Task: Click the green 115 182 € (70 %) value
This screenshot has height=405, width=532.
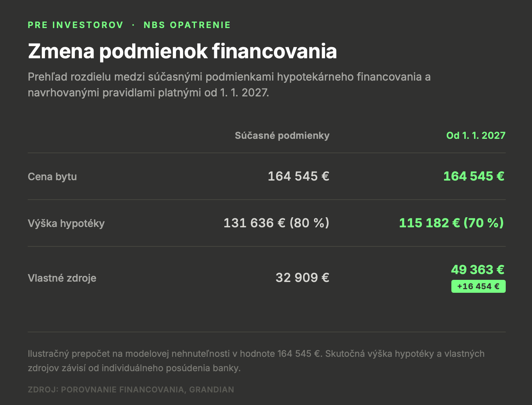Action: (x=451, y=223)
